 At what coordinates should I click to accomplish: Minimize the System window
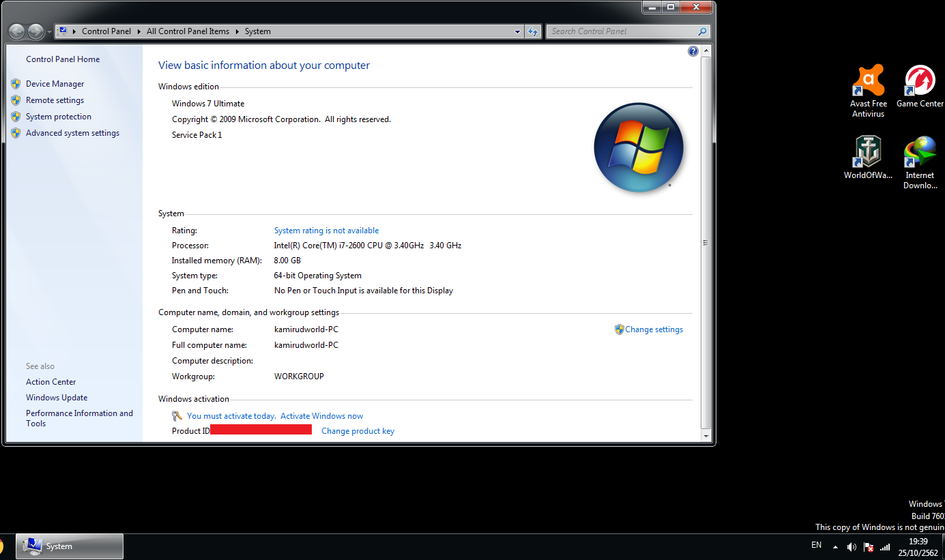coord(652,7)
